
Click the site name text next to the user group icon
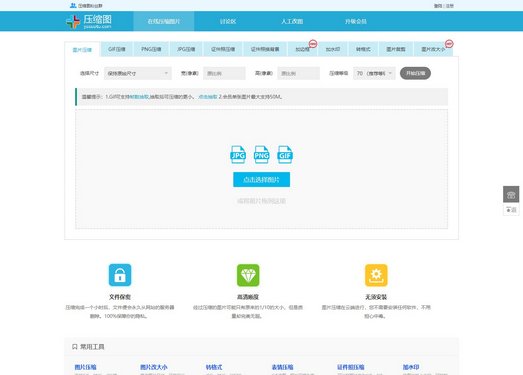pos(90,6)
